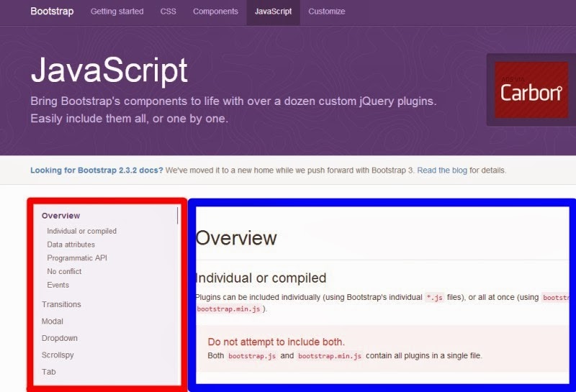Open the Components navigation item
Image resolution: width=576 pixels, height=392 pixels.
point(215,12)
